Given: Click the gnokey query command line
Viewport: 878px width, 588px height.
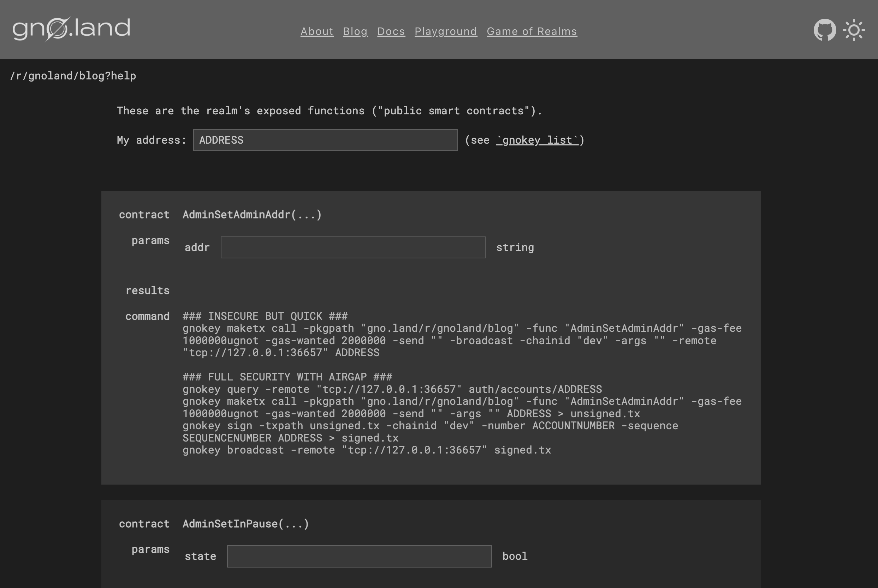Looking at the screenshot, I should tap(392, 389).
